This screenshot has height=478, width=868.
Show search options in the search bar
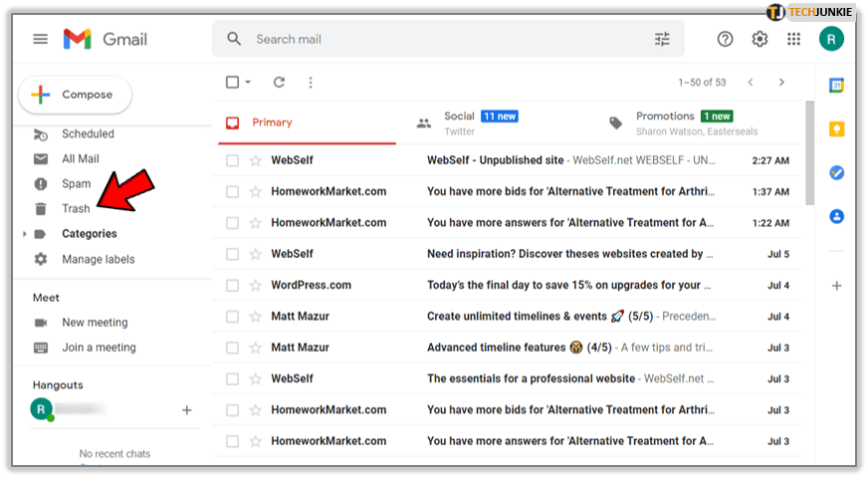[x=662, y=39]
